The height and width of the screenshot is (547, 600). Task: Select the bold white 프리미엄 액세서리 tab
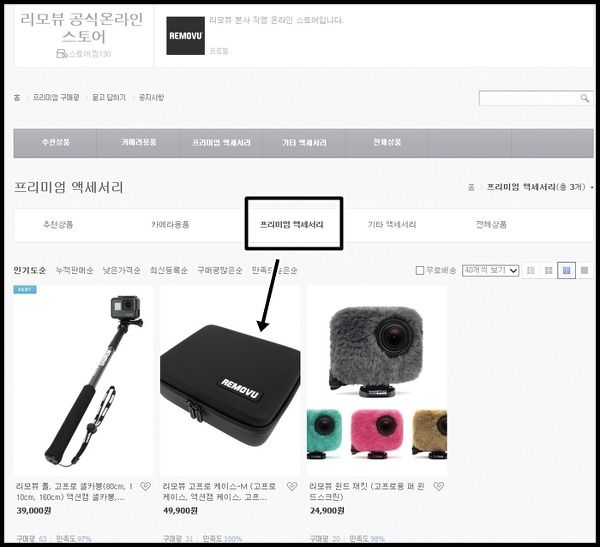pos(292,225)
